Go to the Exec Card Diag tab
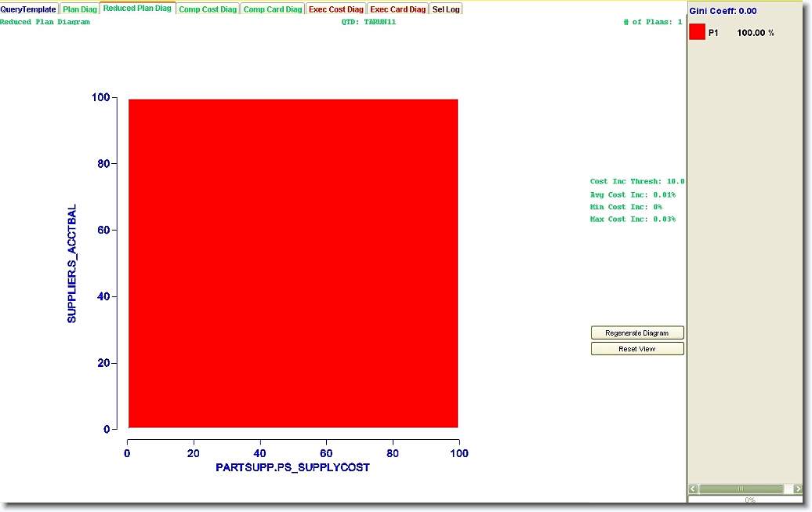This screenshot has height=512, width=812. point(398,9)
